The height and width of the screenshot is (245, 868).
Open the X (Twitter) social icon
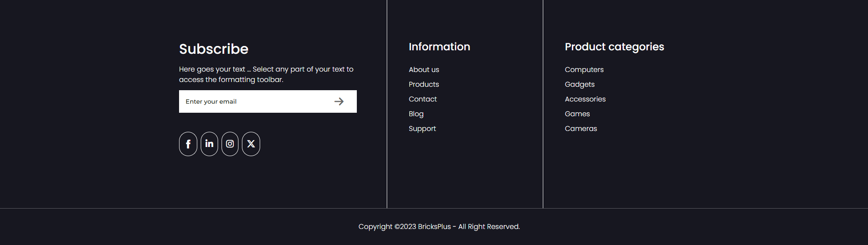click(251, 144)
